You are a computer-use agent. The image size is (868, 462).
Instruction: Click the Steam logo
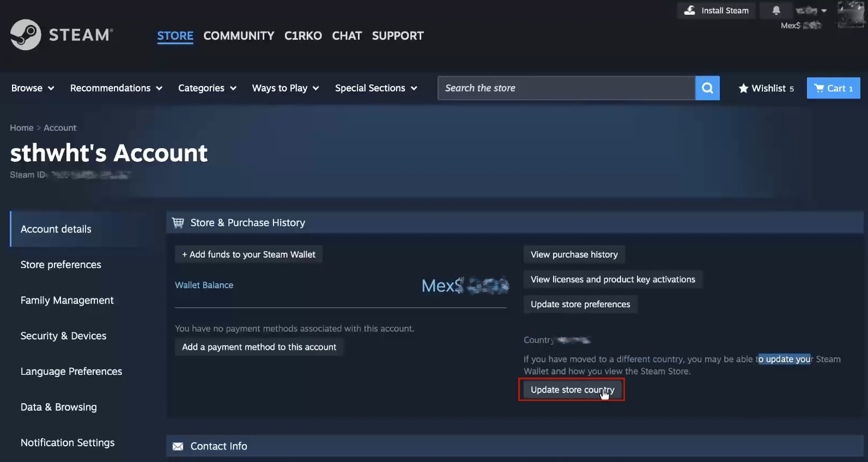(62, 35)
